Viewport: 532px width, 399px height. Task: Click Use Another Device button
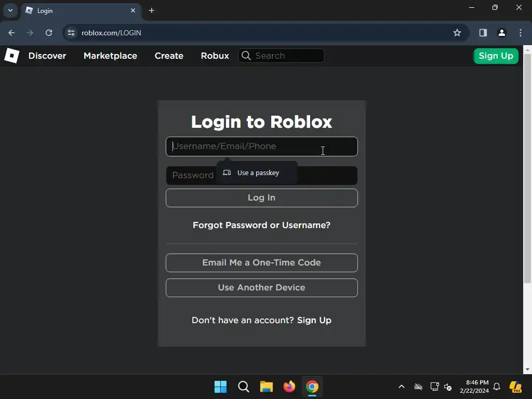coord(262,288)
